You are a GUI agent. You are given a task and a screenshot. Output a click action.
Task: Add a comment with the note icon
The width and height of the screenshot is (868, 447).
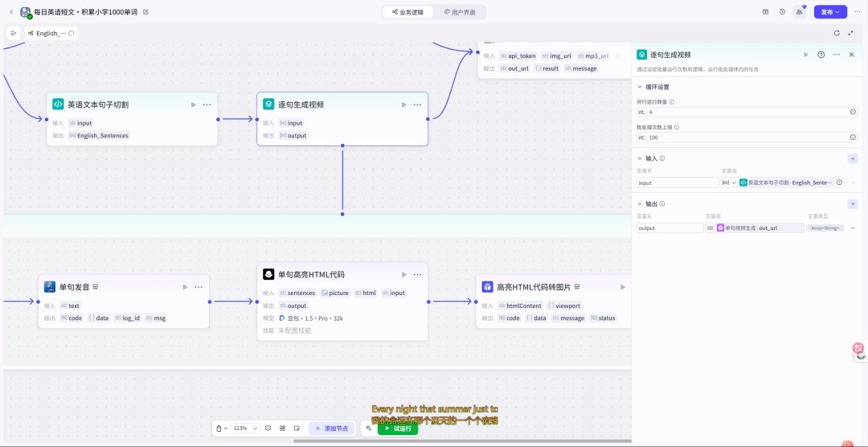coord(268,429)
